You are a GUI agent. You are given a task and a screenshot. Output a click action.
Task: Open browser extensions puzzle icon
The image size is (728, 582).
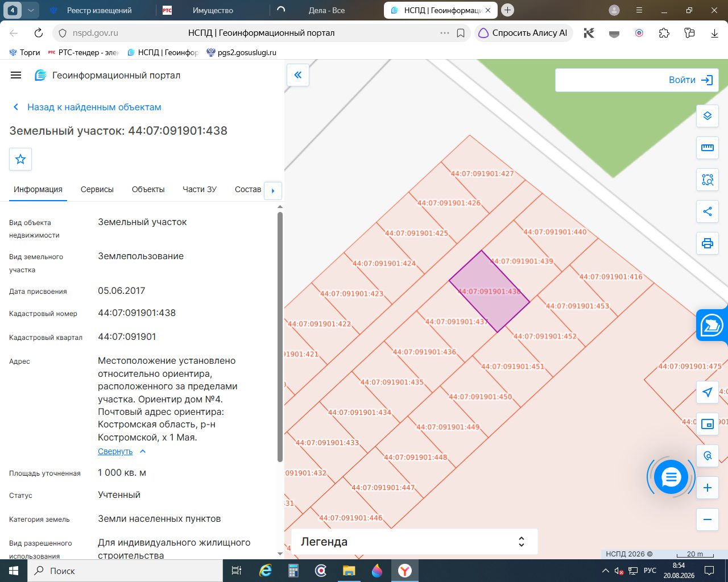coord(664,33)
